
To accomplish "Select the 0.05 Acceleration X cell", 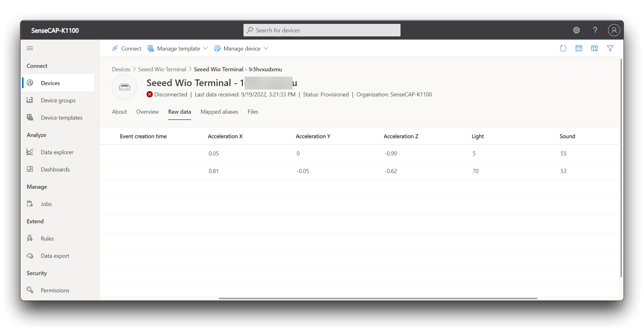I will pos(214,154).
